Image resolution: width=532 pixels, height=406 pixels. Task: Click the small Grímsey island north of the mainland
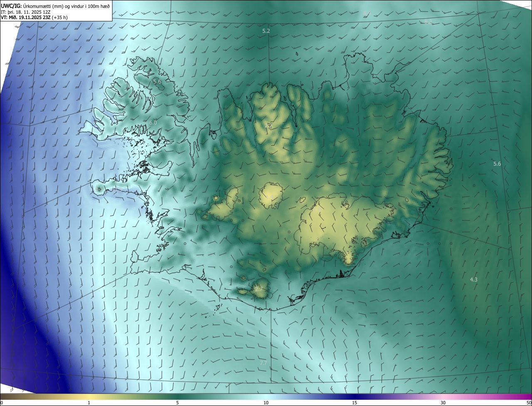tap(298, 54)
